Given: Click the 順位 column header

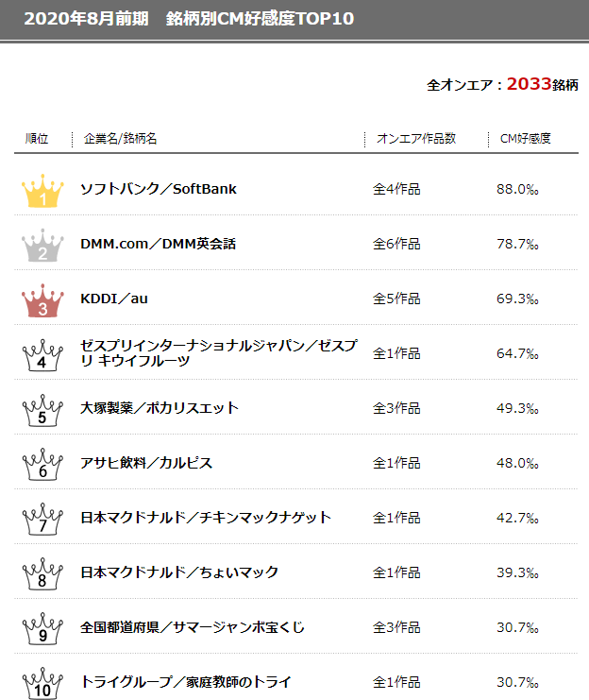Looking at the screenshot, I should click(x=37, y=139).
